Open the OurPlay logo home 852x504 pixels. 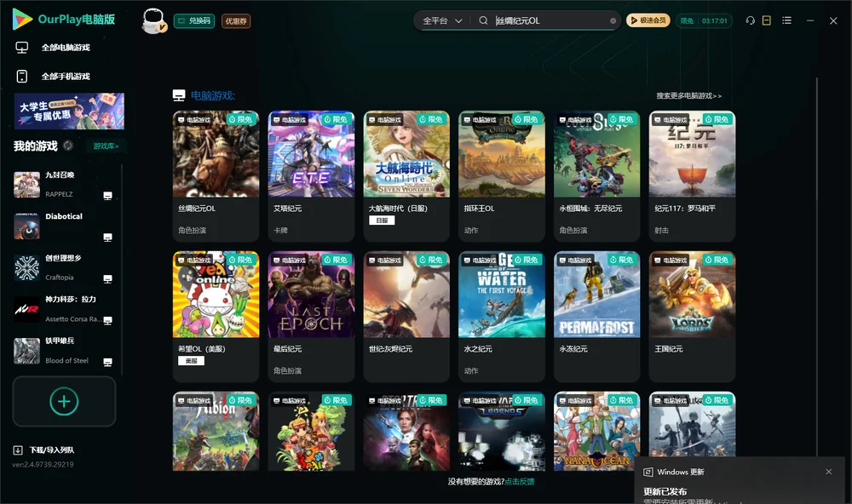pos(64,20)
